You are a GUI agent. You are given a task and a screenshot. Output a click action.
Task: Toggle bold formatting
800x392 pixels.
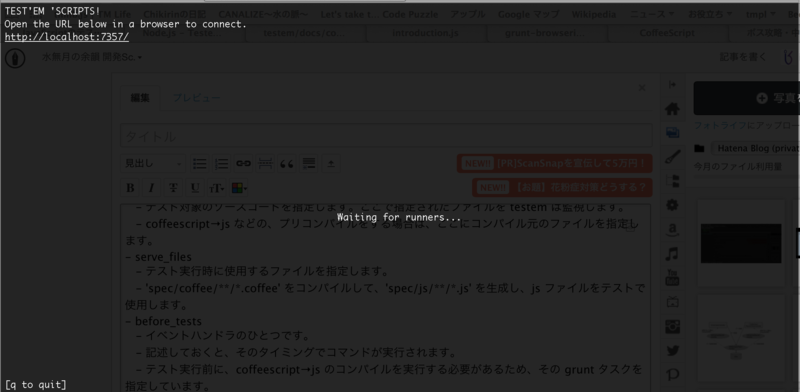point(130,188)
